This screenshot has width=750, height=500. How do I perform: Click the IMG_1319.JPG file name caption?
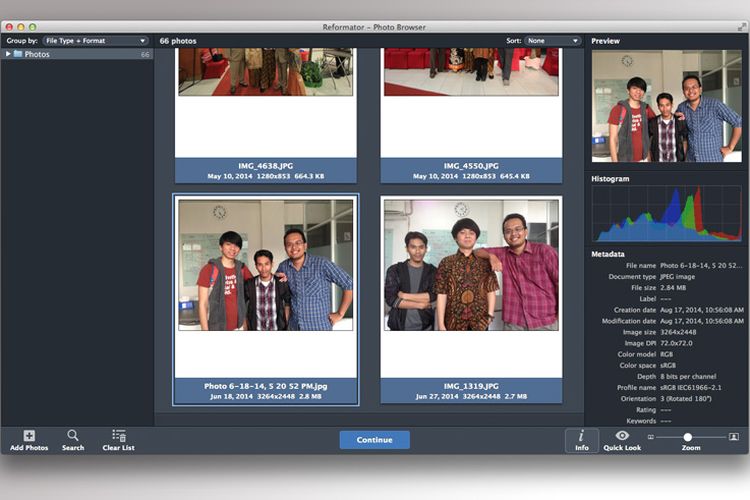(x=471, y=386)
